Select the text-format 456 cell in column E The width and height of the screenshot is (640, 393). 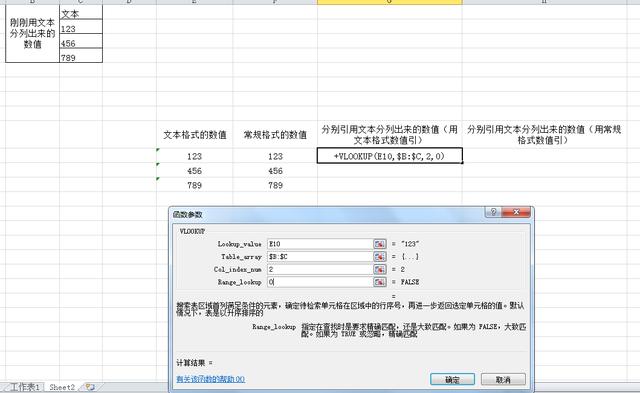195,171
